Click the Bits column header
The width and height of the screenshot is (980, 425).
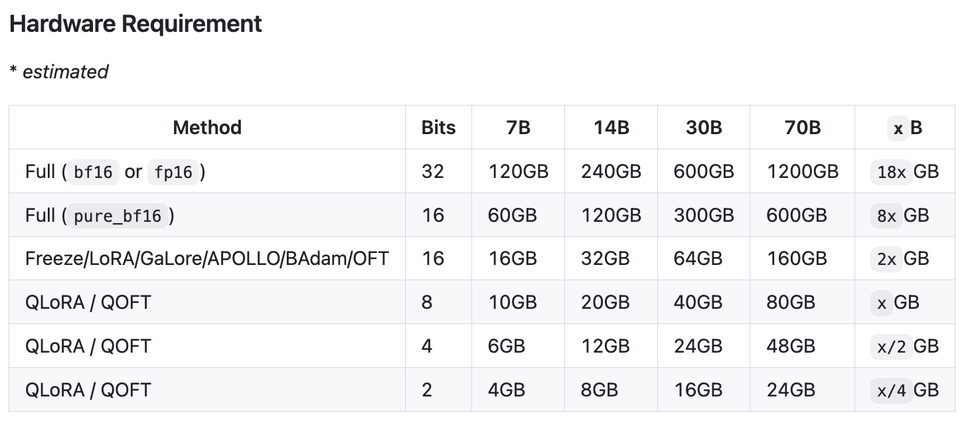[438, 127]
